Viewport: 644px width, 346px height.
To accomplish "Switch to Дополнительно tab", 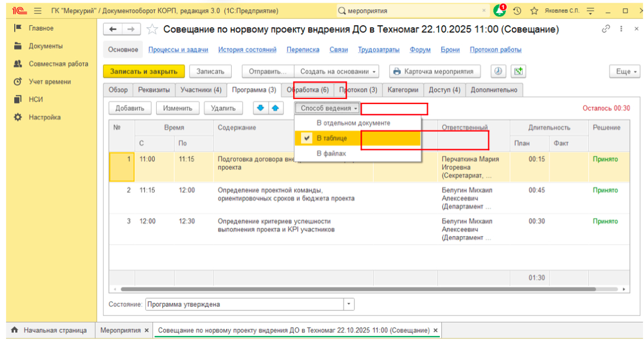I will click(494, 90).
